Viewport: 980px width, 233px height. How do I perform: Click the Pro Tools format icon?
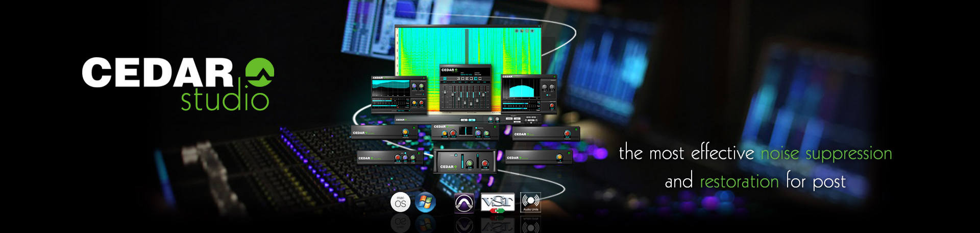click(x=464, y=203)
